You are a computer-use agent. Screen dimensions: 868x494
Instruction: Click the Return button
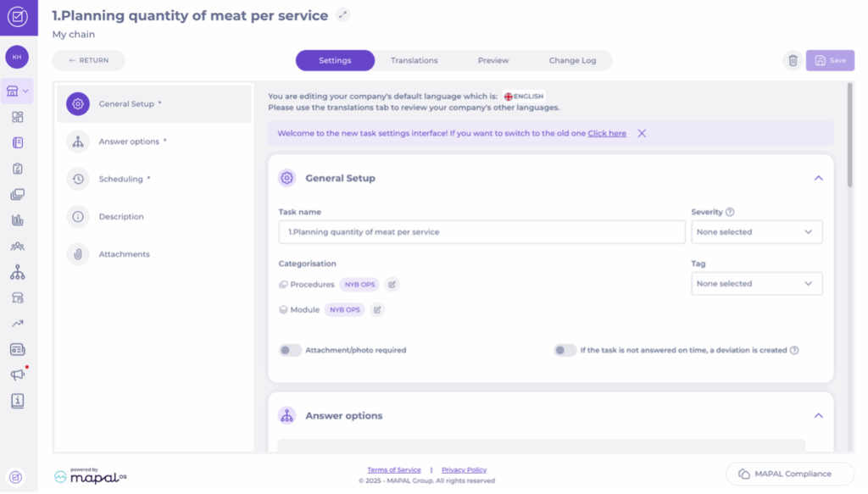point(89,61)
